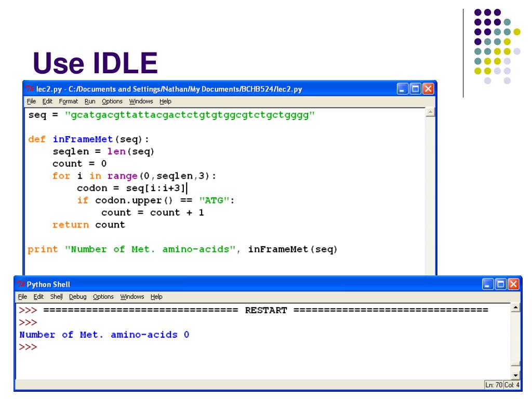Click the 'def inFrameMet(seq):' line
This screenshot has width=532, height=399.
click(x=88, y=139)
